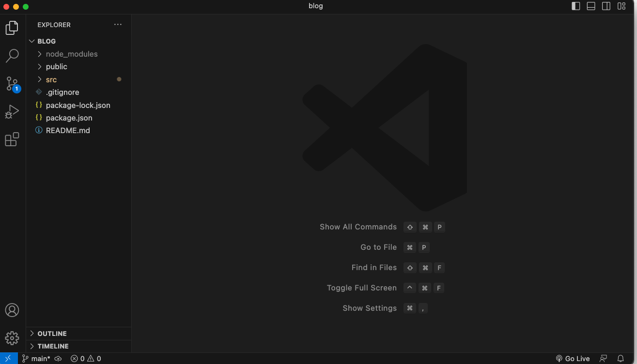Open Explorer views and more actions menu
Image resolution: width=637 pixels, height=364 pixels.
[118, 25]
